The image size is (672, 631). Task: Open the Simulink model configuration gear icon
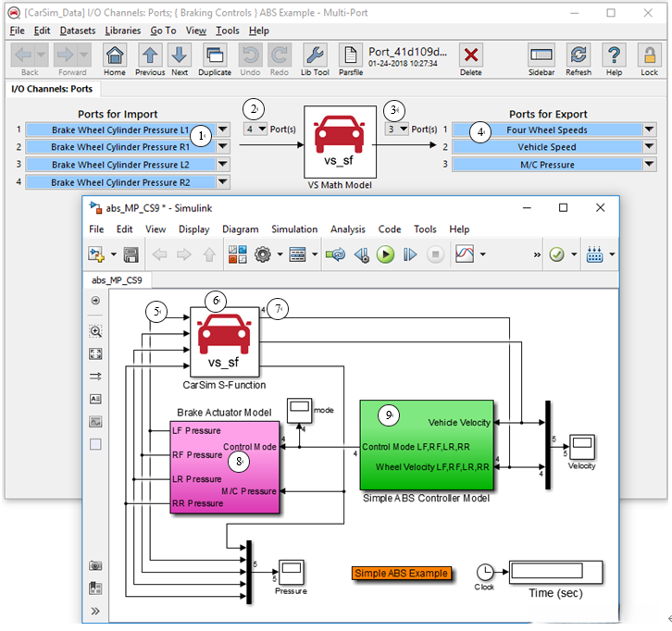pyautogui.click(x=262, y=254)
